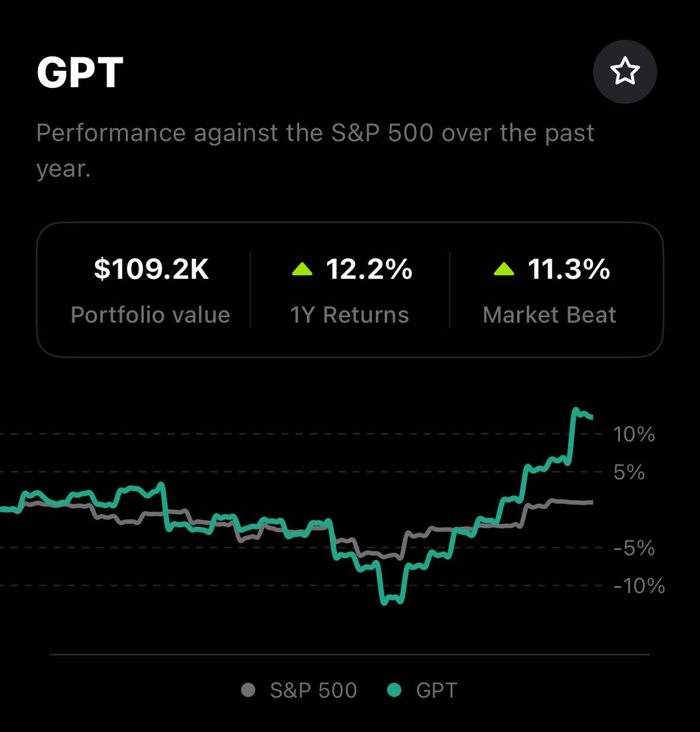Select the $109.2K portfolio value figure

click(151, 269)
